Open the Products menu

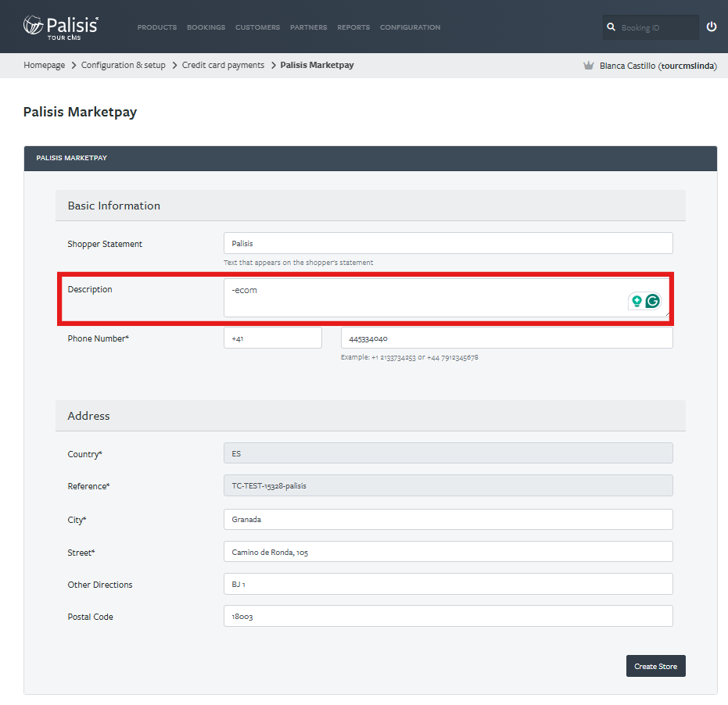[157, 27]
